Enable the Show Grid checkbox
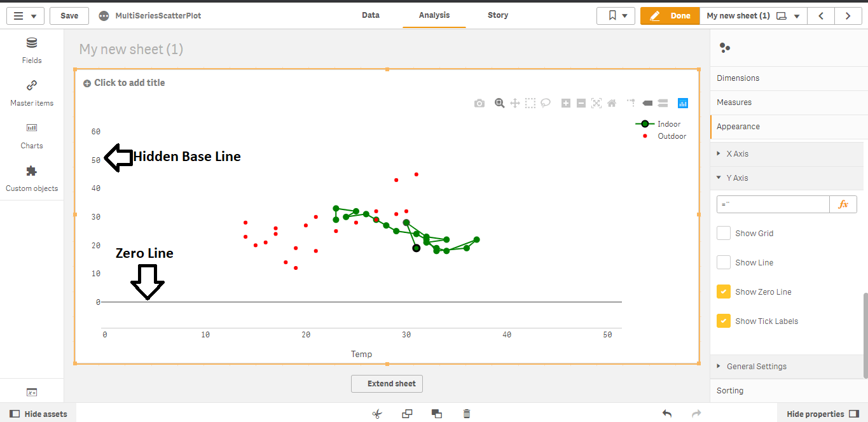 pyautogui.click(x=723, y=233)
